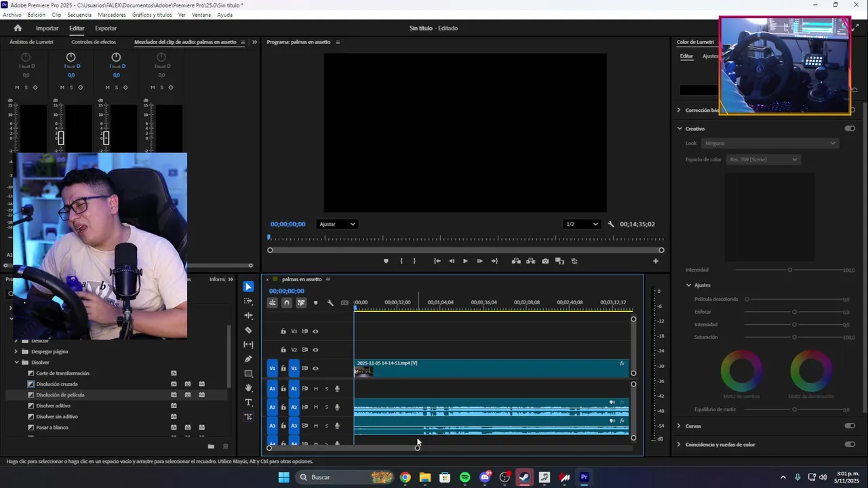The height and width of the screenshot is (488, 868).
Task: Toggle V2 track output eye
Action: click(x=315, y=350)
